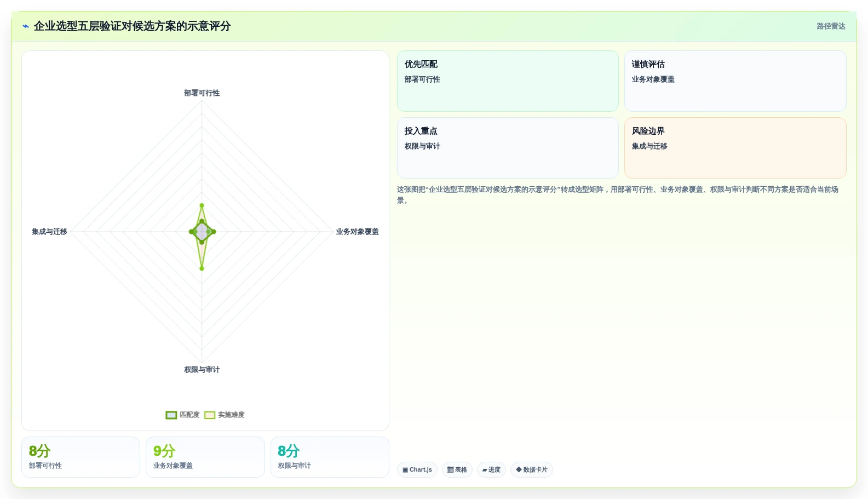This screenshot has width=868, height=499.
Task: Click 集成与迁移 text in 风险边界 card
Action: (649, 146)
